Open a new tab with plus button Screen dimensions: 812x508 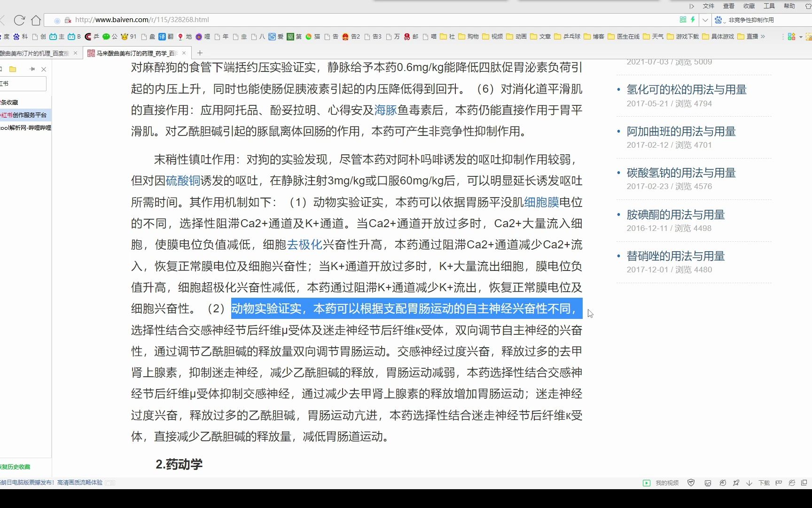pos(200,53)
